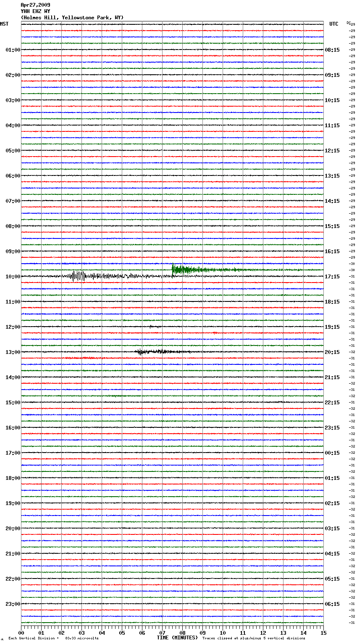Select the 21:00 MST hour label

pyautogui.click(x=13, y=554)
